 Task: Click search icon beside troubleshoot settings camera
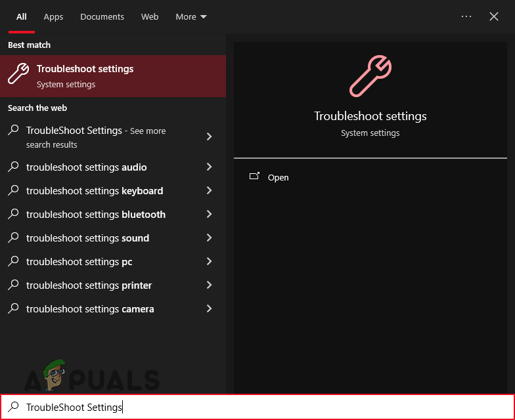point(13,308)
